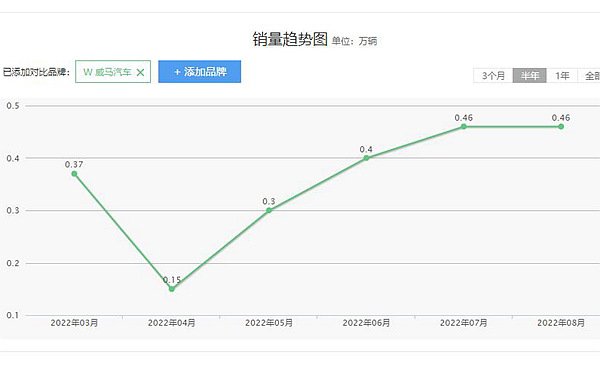Click the 2022年08月 axis label

pos(561,323)
